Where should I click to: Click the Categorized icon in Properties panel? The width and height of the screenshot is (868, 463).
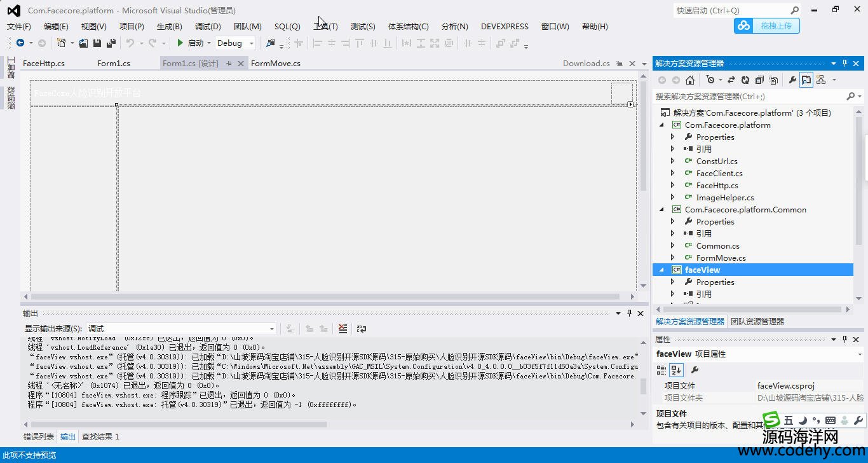coord(661,370)
